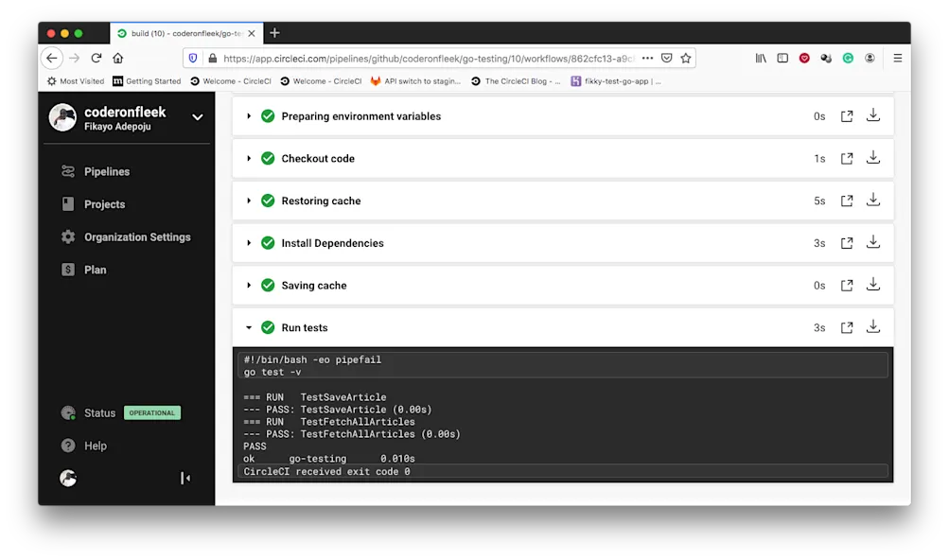Toggle the browser sidebars icon
The height and width of the screenshot is (560, 949).
coord(782,58)
